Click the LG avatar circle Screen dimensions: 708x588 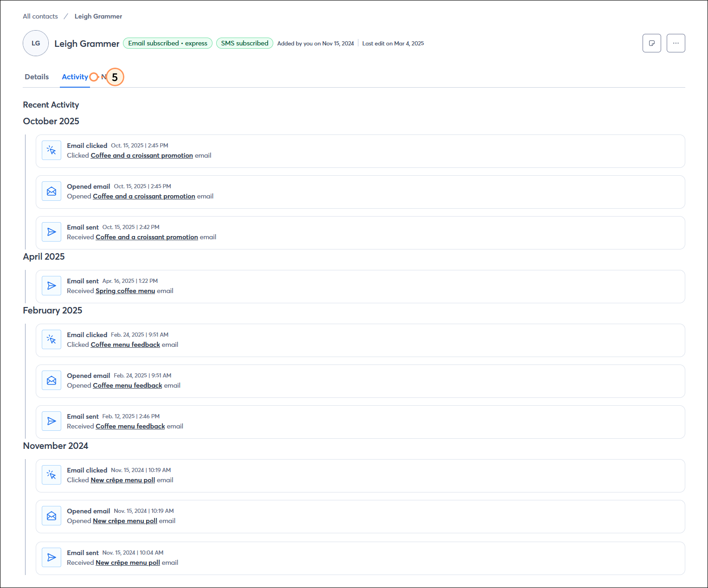pyautogui.click(x=36, y=43)
